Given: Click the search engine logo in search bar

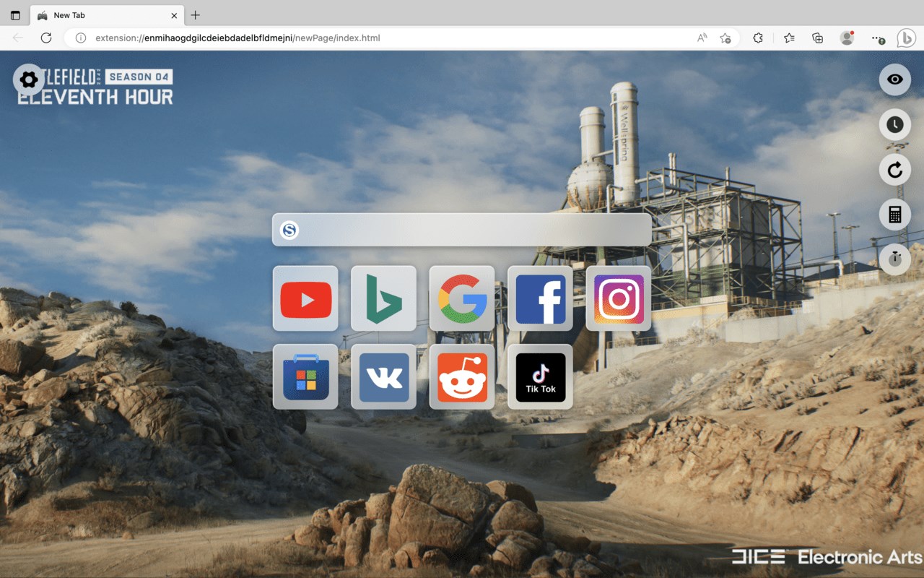Looking at the screenshot, I should 289,230.
